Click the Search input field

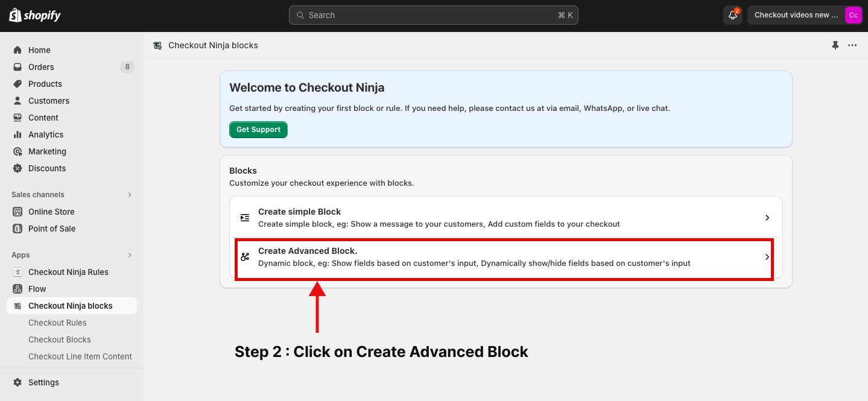pos(433,15)
